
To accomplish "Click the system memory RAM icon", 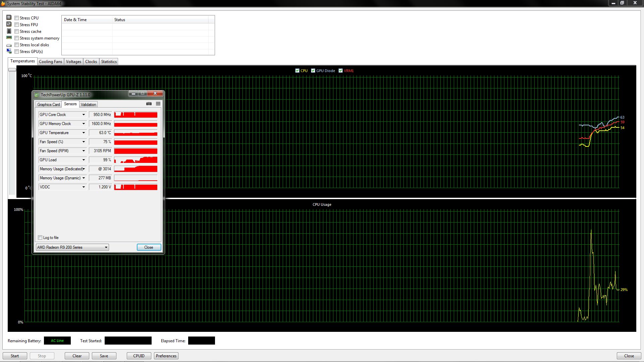I will [9, 38].
